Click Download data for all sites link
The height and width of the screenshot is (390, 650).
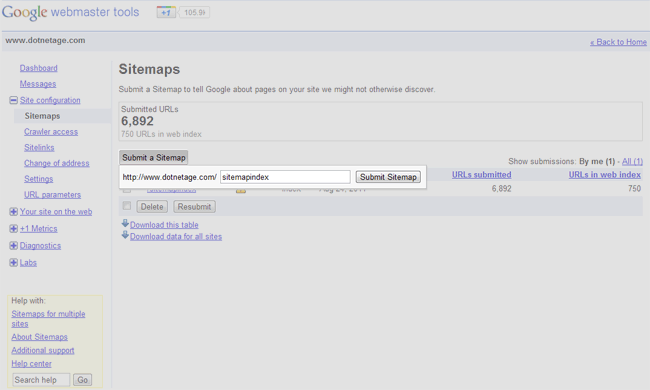pyautogui.click(x=176, y=237)
